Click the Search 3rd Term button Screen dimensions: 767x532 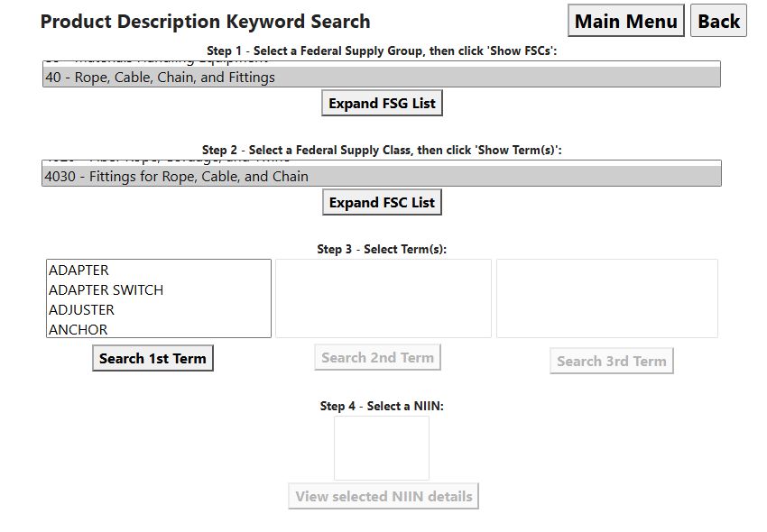612,361
